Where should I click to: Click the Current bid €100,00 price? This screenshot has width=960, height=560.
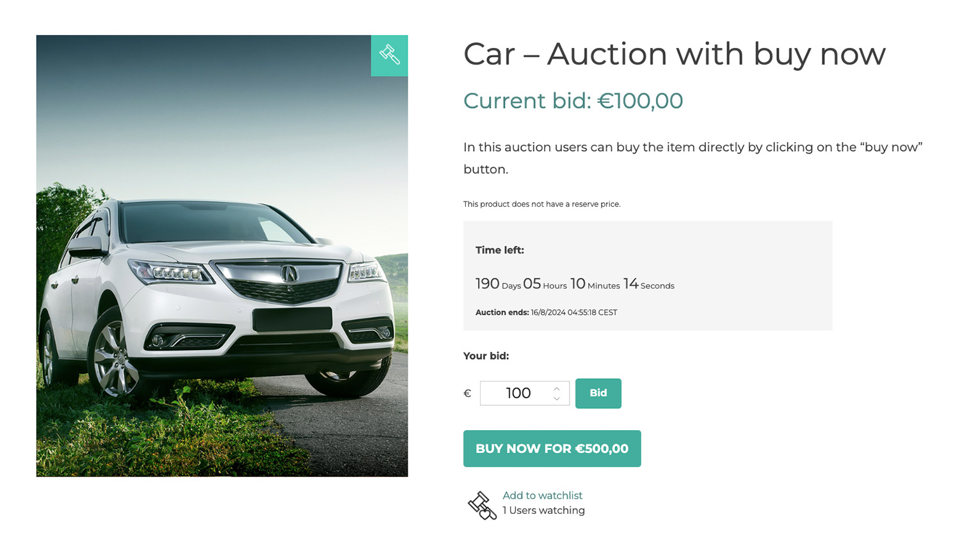pos(573,101)
